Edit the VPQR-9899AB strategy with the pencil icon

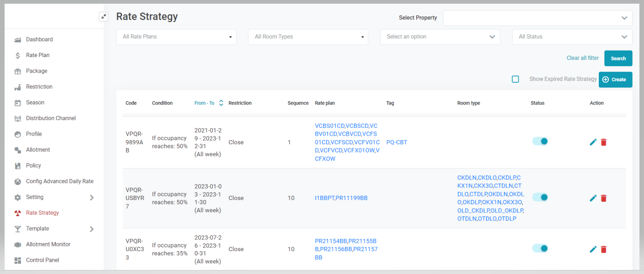(593, 142)
